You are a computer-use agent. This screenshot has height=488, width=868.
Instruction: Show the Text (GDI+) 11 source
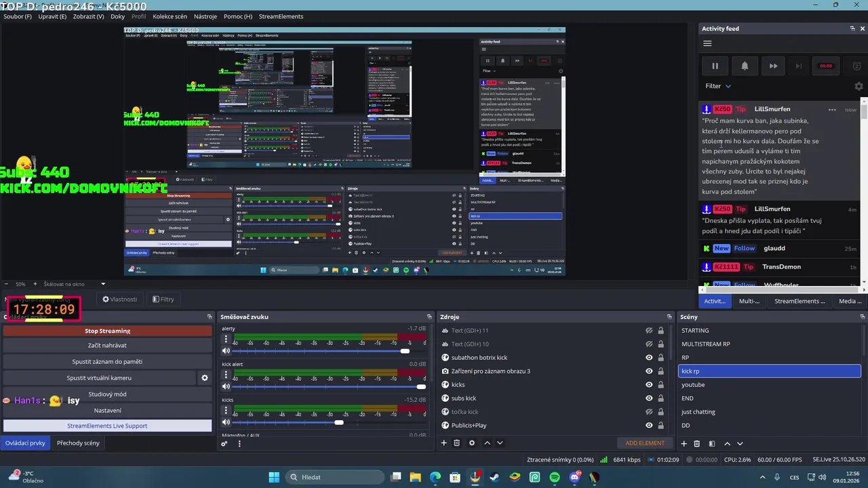point(649,331)
